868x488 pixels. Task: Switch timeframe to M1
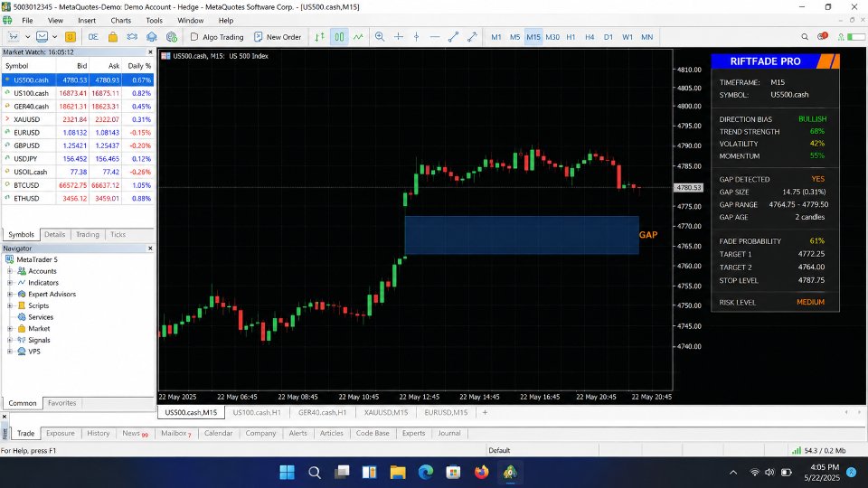[496, 37]
